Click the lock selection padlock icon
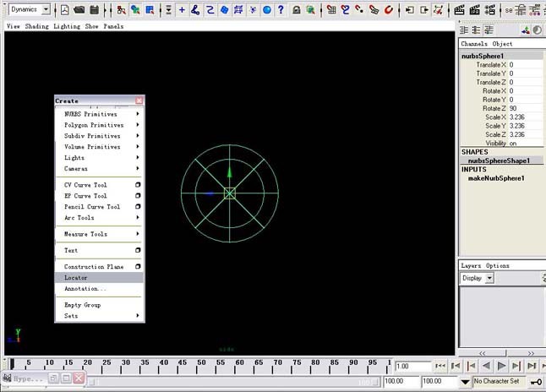Image resolution: width=546 pixels, height=392 pixels. [x=297, y=10]
